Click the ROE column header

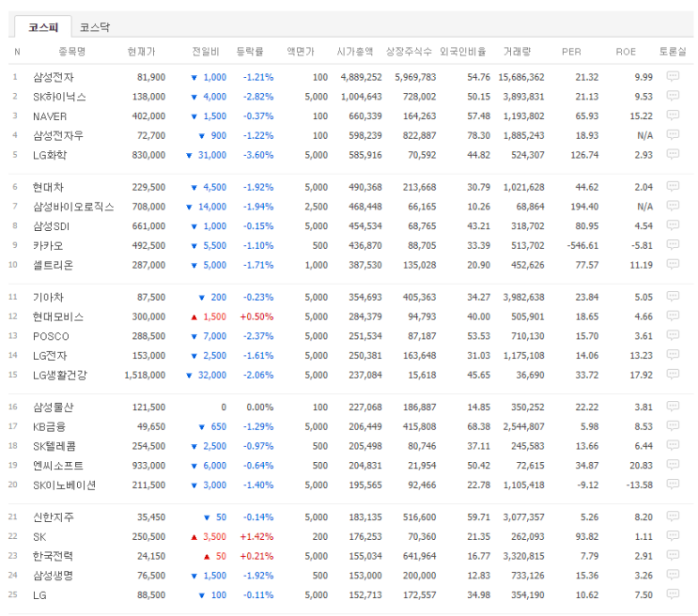[x=626, y=52]
